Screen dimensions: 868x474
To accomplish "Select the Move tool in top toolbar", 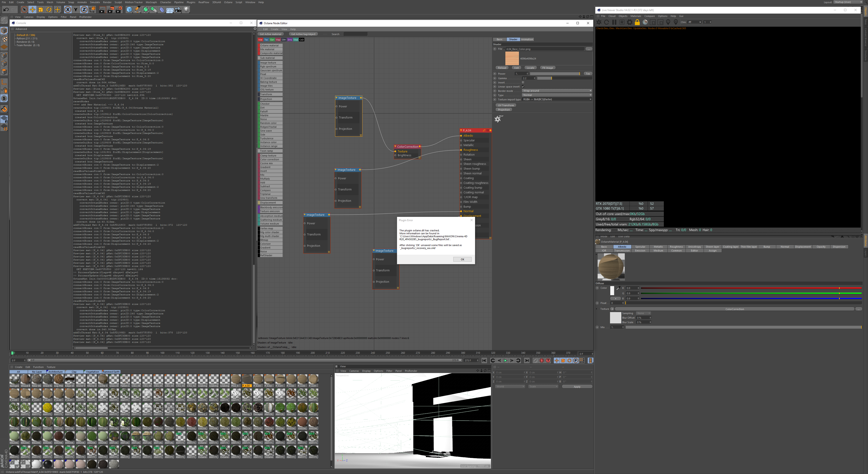I will pyautogui.click(x=32, y=9).
